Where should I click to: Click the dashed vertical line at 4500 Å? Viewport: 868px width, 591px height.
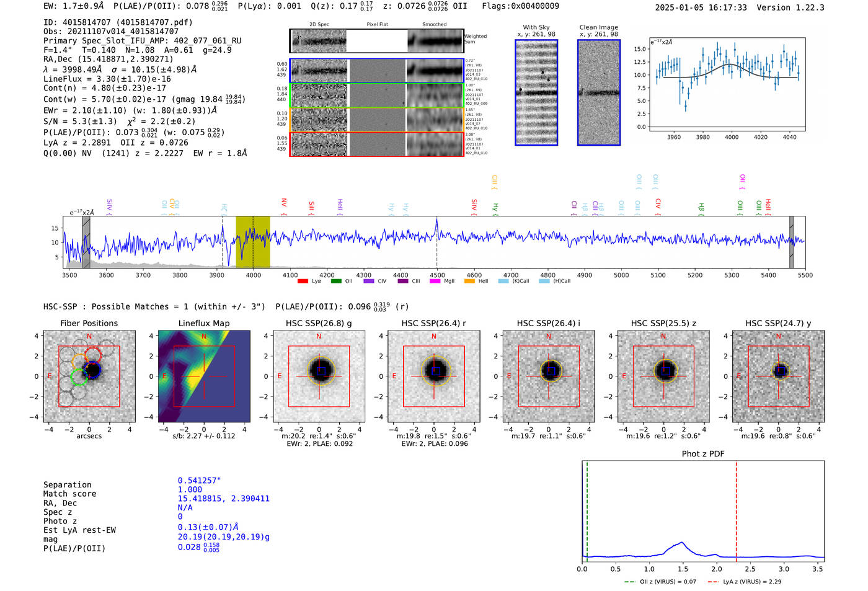tap(437, 242)
